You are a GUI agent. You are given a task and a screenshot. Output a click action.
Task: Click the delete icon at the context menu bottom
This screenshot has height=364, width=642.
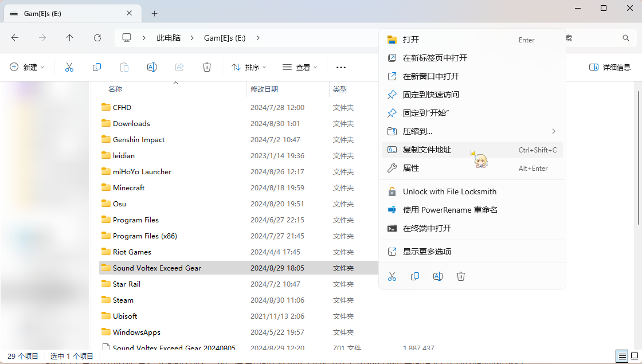pos(461,276)
